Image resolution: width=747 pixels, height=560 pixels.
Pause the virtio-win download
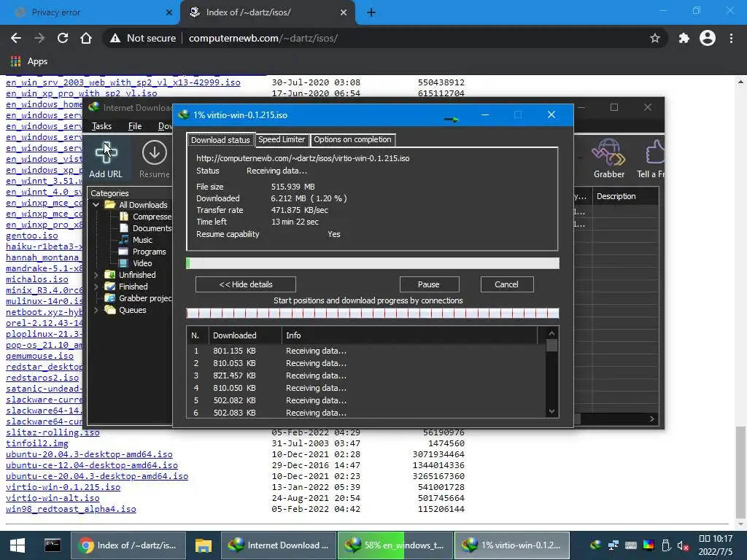429,284
